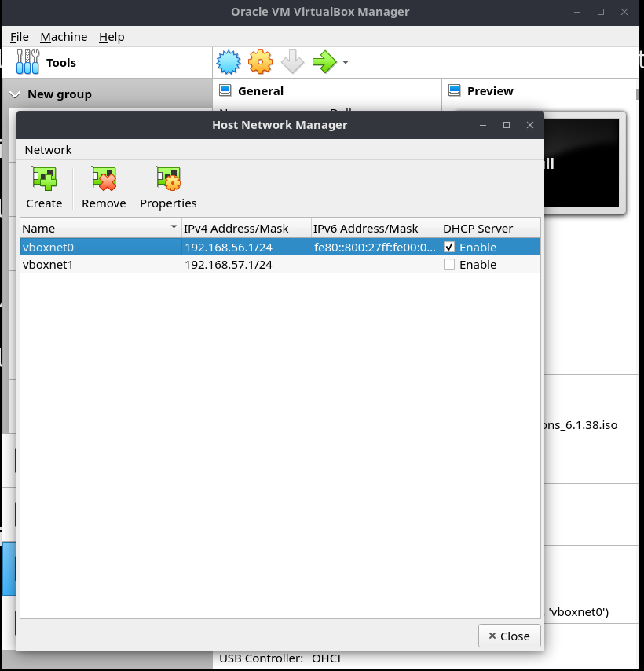Select the vboxnet1 row name
This screenshot has height=671, width=644.
47,265
